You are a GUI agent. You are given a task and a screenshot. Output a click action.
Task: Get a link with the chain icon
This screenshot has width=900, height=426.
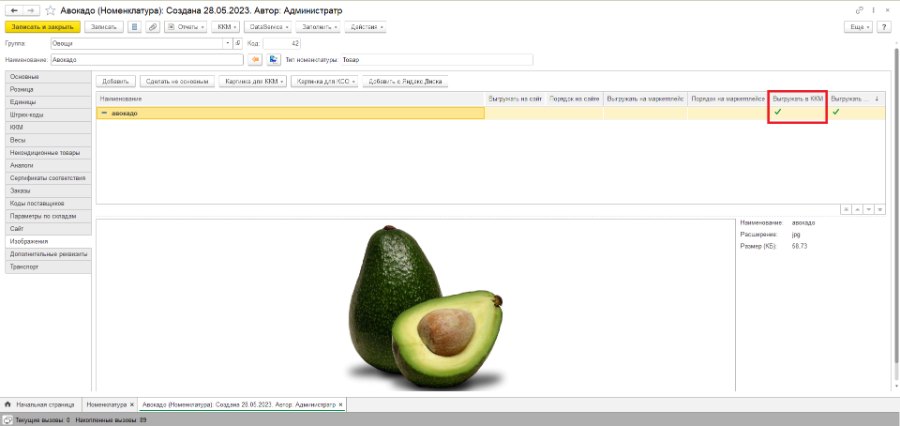(x=859, y=10)
